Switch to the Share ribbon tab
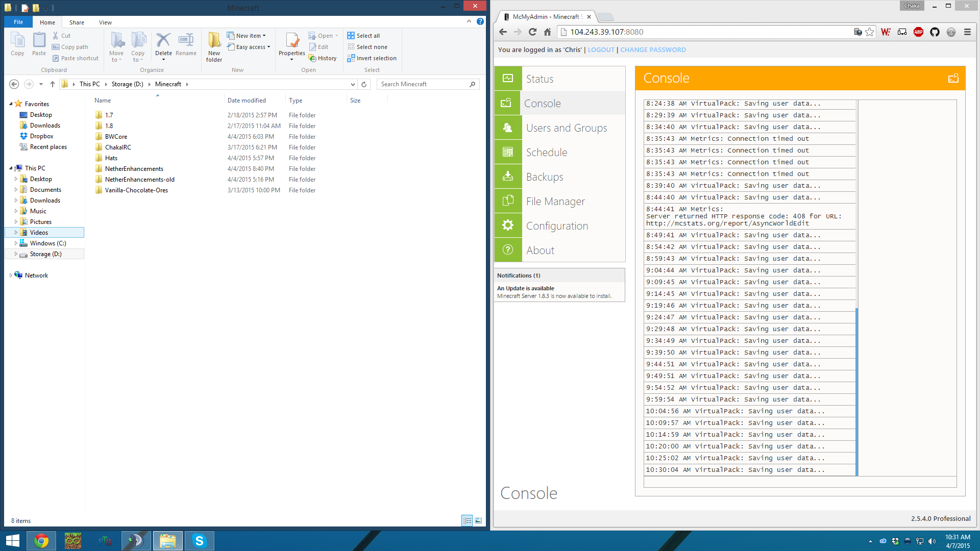 [77, 22]
